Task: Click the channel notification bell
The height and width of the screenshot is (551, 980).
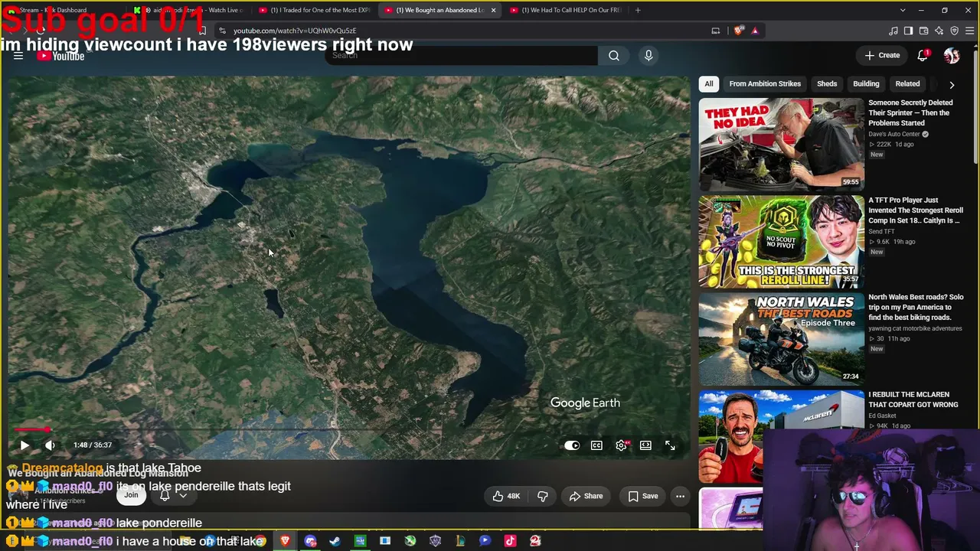Action: click(165, 495)
